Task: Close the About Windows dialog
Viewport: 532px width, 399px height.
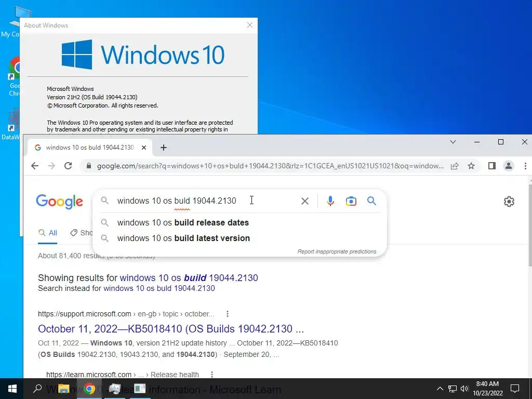Action: [x=250, y=25]
